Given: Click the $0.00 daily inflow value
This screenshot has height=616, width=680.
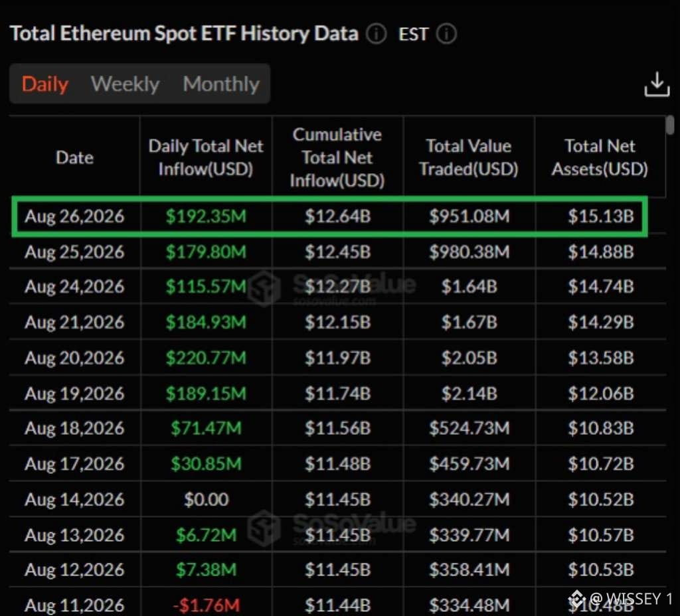Looking at the screenshot, I should tap(206, 499).
